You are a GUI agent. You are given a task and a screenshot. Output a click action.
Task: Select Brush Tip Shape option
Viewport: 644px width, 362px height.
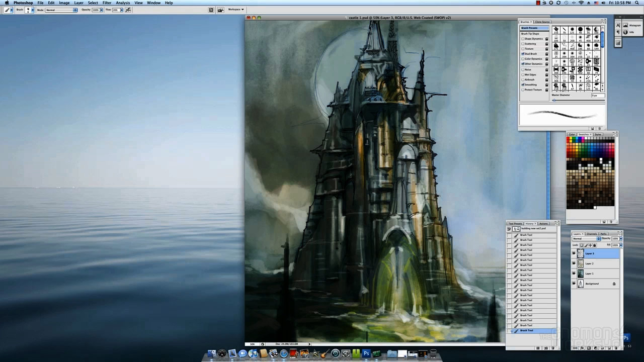coord(530,34)
